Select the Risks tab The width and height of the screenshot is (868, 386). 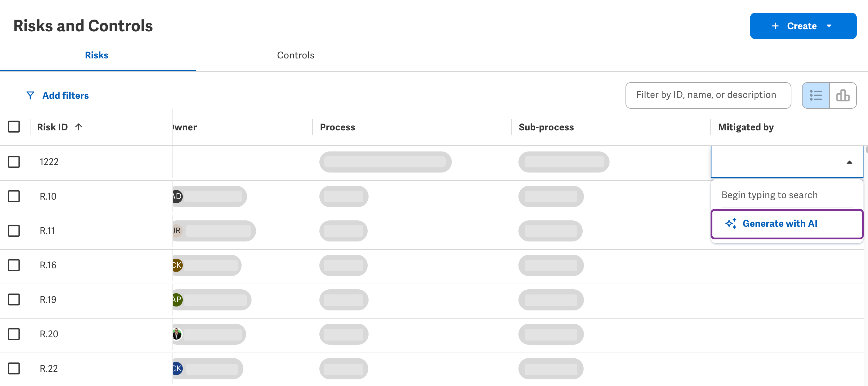(97, 55)
